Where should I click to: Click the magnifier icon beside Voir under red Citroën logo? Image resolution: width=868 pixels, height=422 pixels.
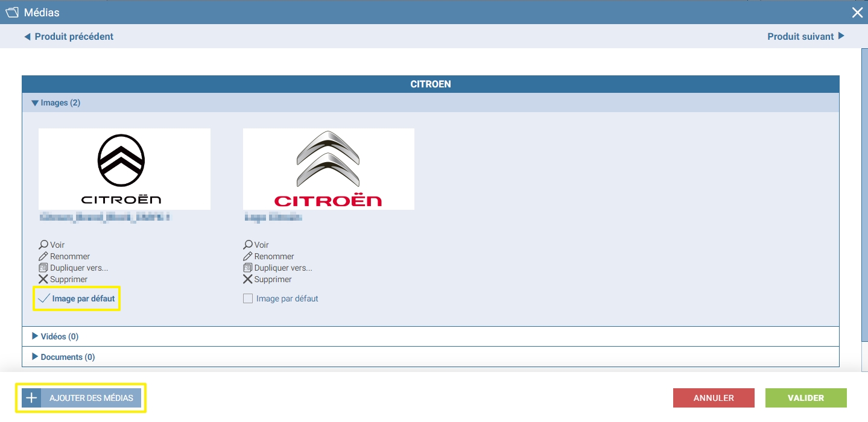click(248, 245)
